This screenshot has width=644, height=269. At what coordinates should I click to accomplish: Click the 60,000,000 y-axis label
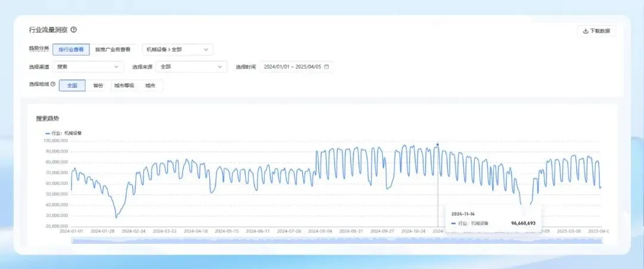(x=56, y=184)
